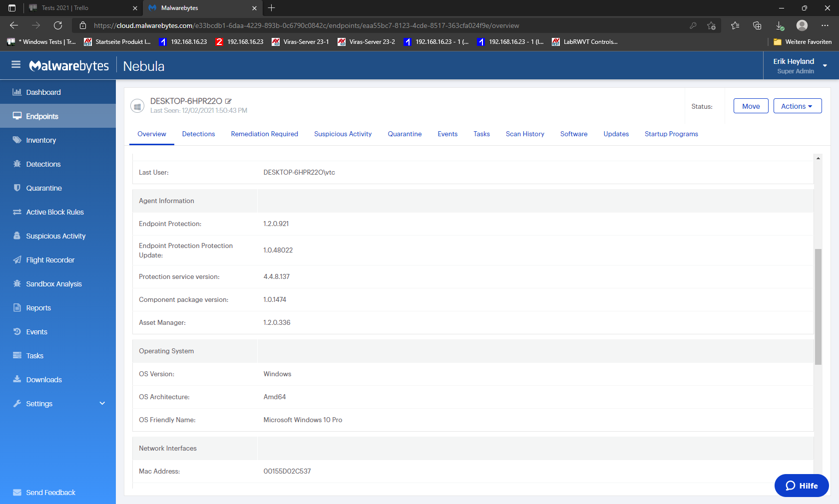
Task: Click the hamburger menu icon beside Malwarebytes logo
Action: (16, 65)
